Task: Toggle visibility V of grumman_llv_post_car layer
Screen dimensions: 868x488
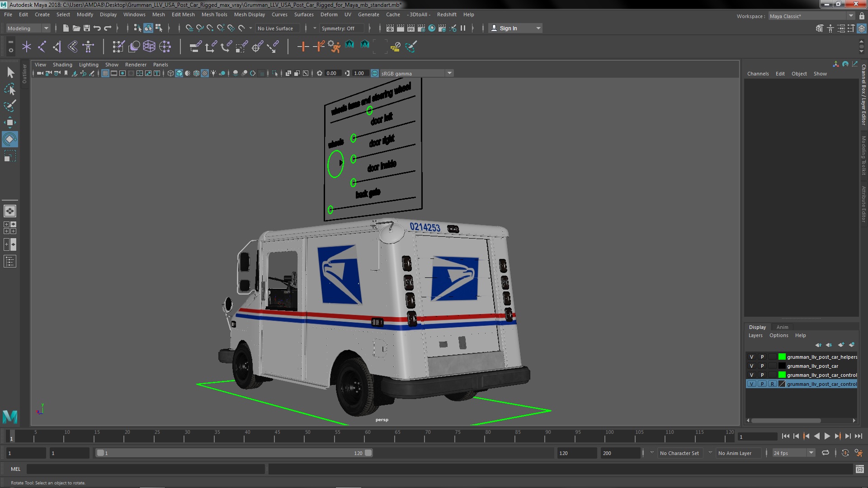Action: (x=751, y=366)
